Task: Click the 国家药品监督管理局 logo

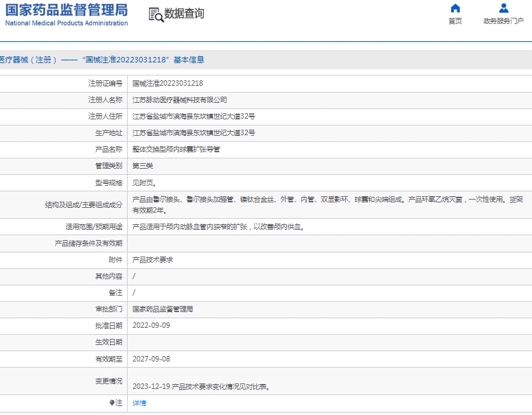Action: tap(67, 15)
